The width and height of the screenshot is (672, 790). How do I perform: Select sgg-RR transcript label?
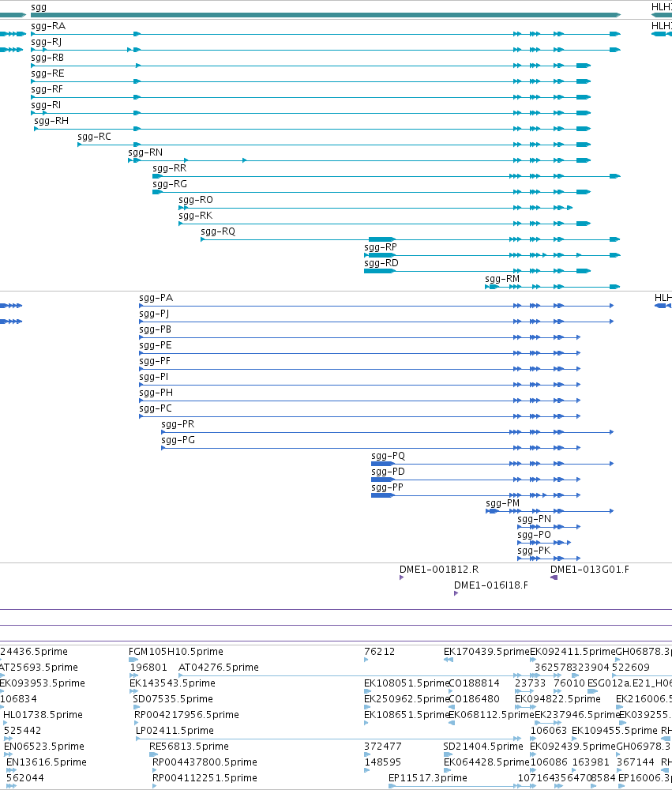[169, 168]
